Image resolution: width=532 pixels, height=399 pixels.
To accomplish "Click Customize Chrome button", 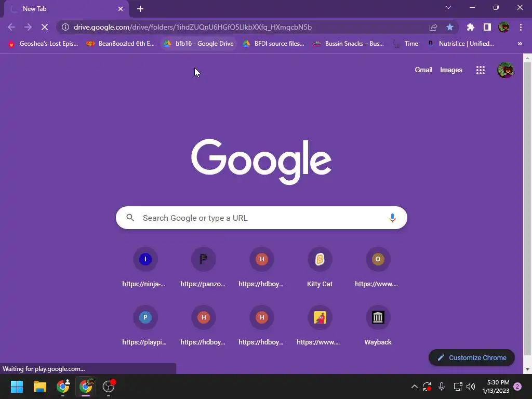I will 472,357.
